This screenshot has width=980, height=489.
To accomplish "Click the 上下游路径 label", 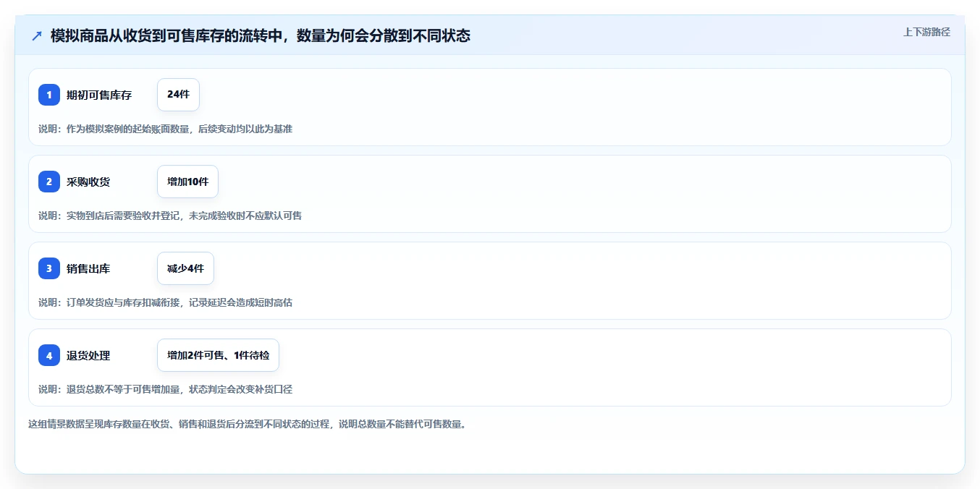I will pos(926,32).
